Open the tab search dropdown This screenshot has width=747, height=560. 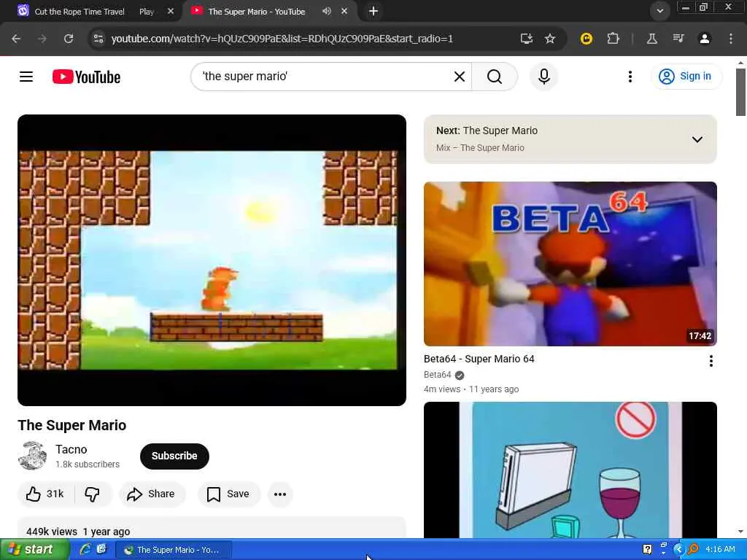[x=659, y=10]
